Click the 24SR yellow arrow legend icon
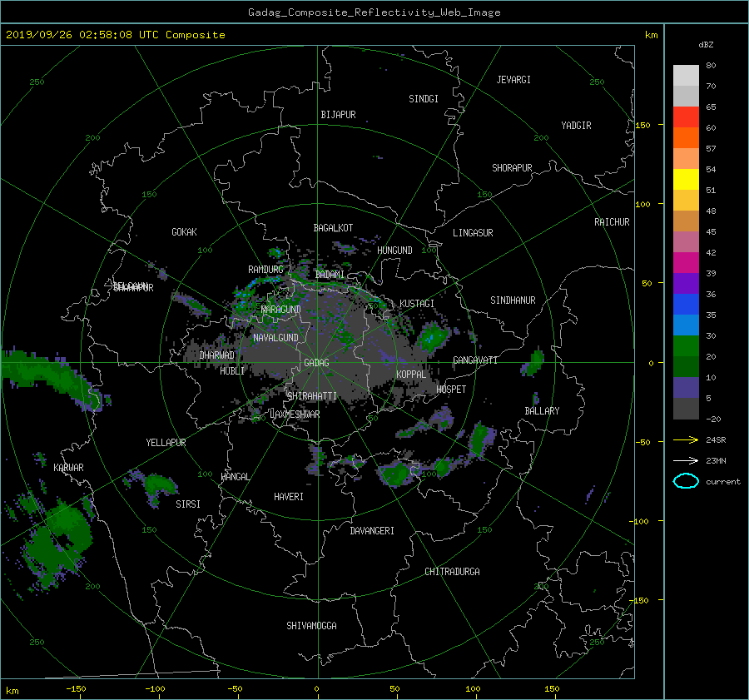 tap(686, 439)
